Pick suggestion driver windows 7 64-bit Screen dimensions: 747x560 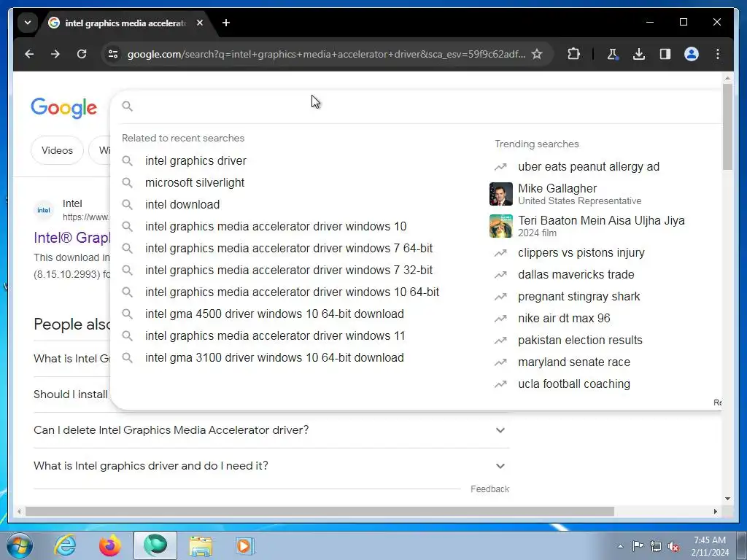pyautogui.click(x=289, y=249)
